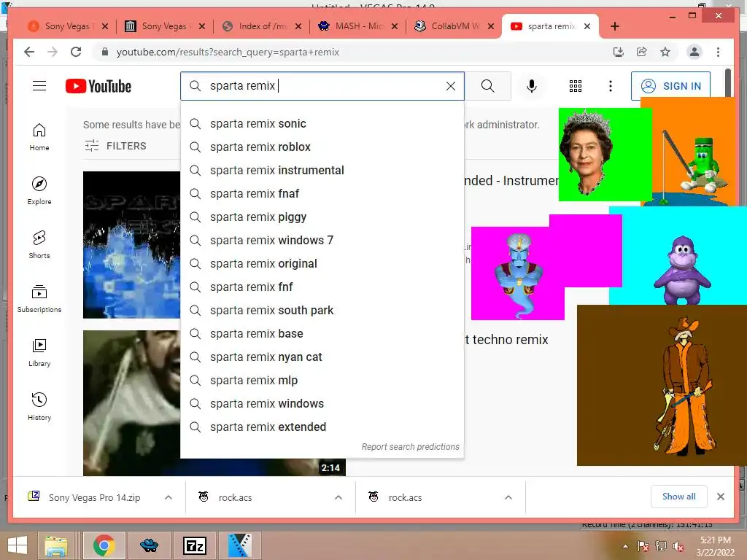
Task: Open the 2:14 video thumbnail
Action: pyautogui.click(x=131, y=402)
